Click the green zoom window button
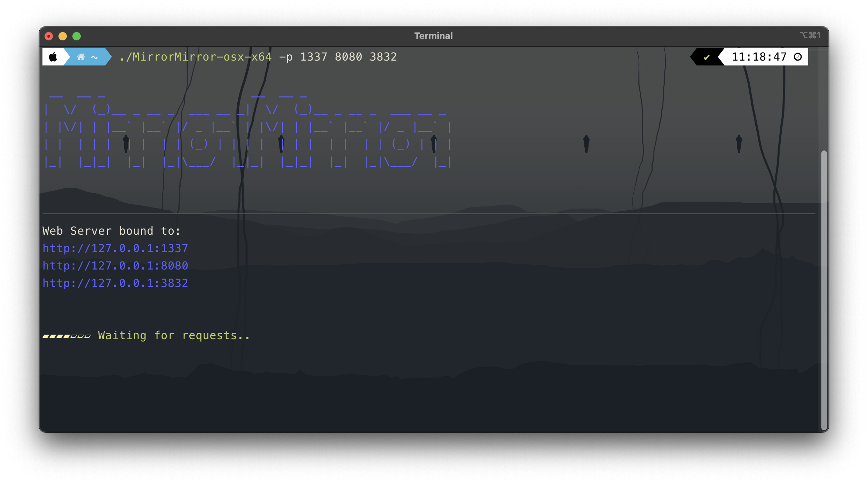This screenshot has height=484, width=868. pos(77,36)
